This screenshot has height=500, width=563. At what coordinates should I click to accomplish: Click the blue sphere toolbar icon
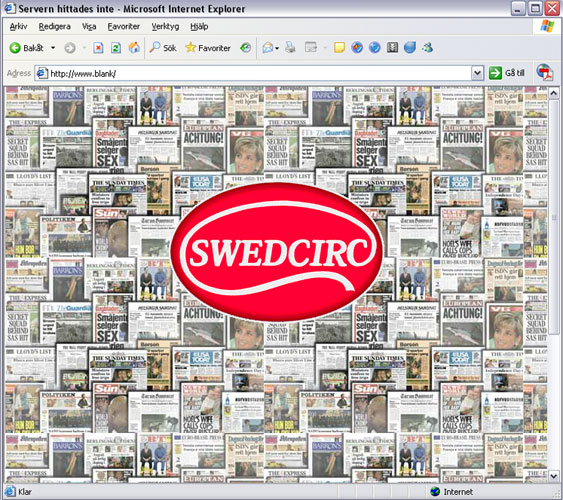pos(410,48)
